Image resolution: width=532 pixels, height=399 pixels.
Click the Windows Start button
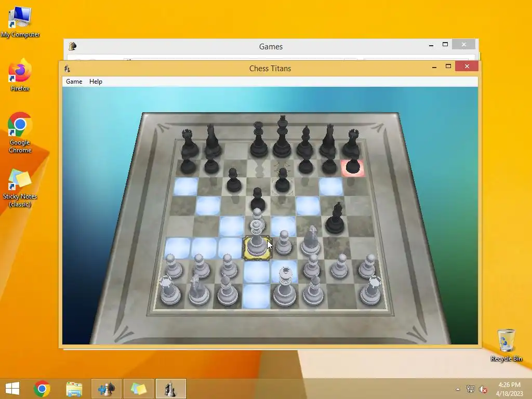[12, 389]
